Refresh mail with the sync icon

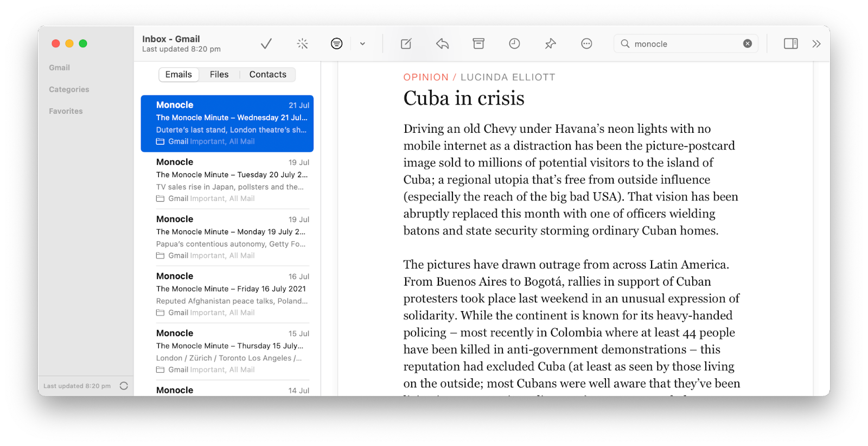click(x=124, y=386)
